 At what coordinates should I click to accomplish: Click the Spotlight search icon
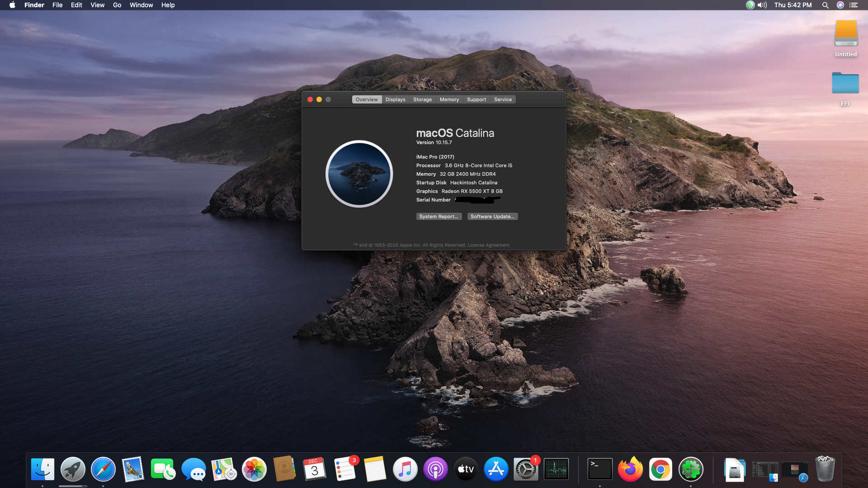(x=825, y=5)
